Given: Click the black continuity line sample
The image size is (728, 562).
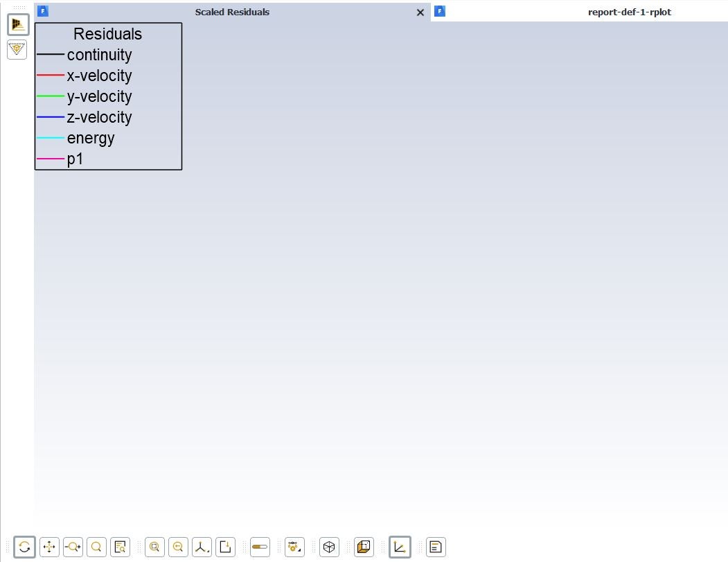Looking at the screenshot, I should click(50, 54).
